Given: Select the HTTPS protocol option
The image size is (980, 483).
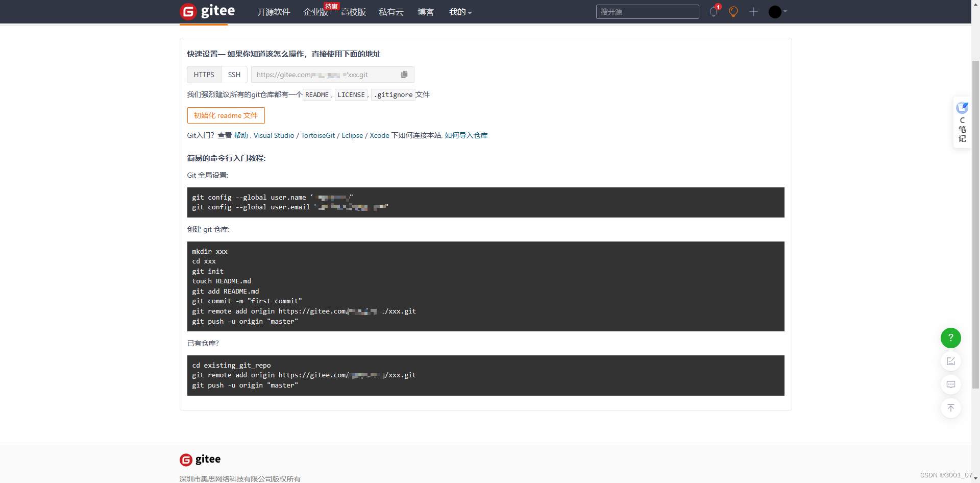Looking at the screenshot, I should [x=204, y=75].
